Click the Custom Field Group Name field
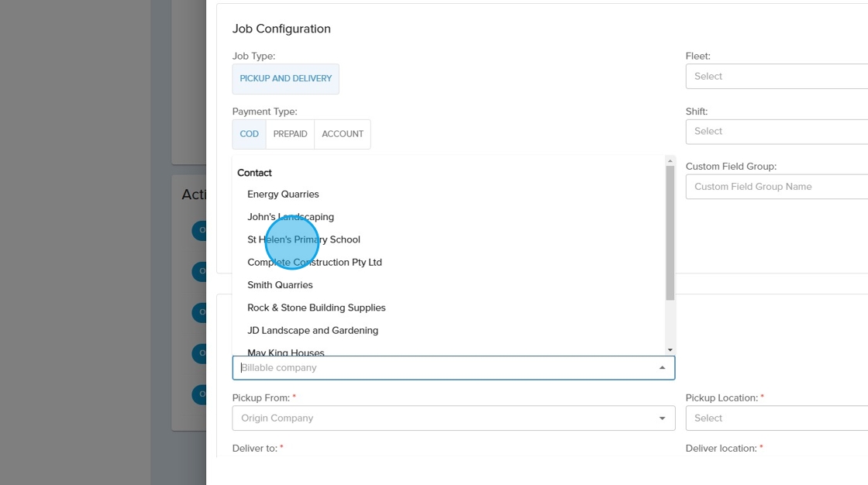868x485 pixels. 775,187
